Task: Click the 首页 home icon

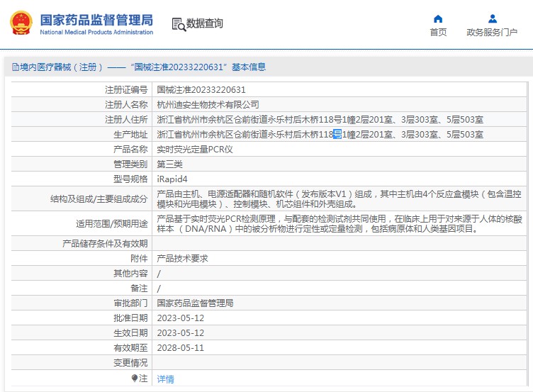Action: click(x=438, y=18)
